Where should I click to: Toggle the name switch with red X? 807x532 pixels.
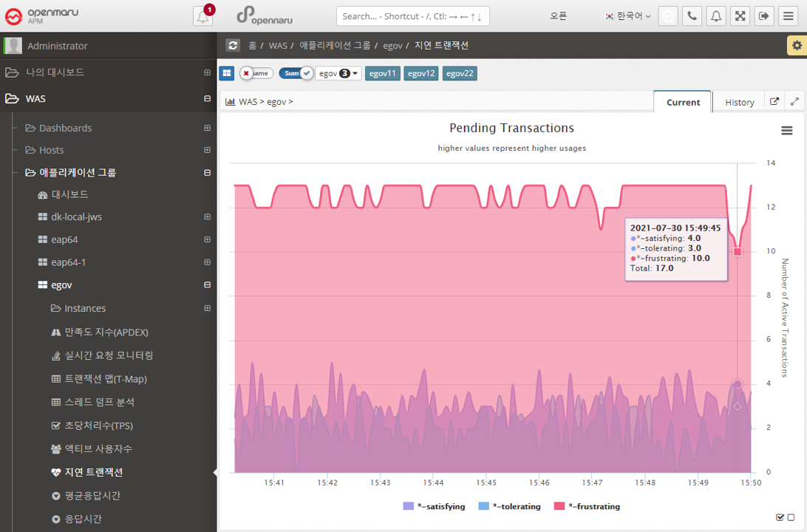coord(256,73)
